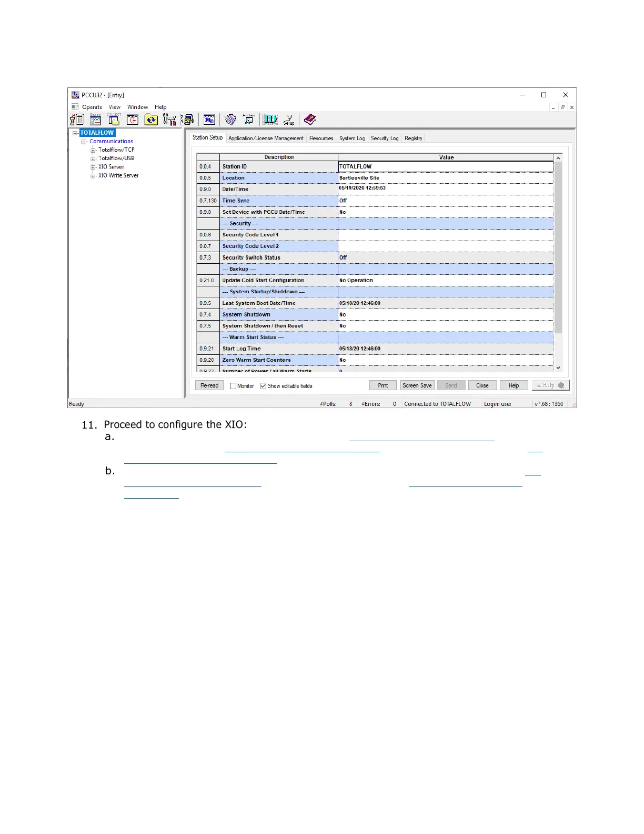Click the purple help book icon
The image size is (644, 834).
pos(310,120)
